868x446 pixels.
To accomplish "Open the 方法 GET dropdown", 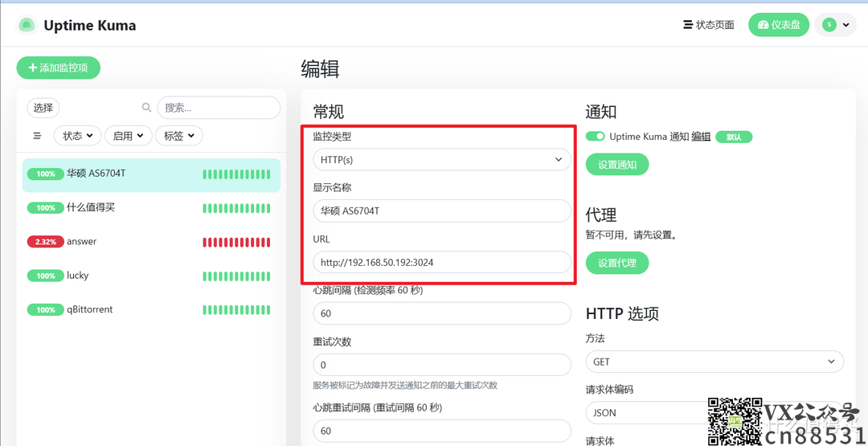I will [x=714, y=362].
